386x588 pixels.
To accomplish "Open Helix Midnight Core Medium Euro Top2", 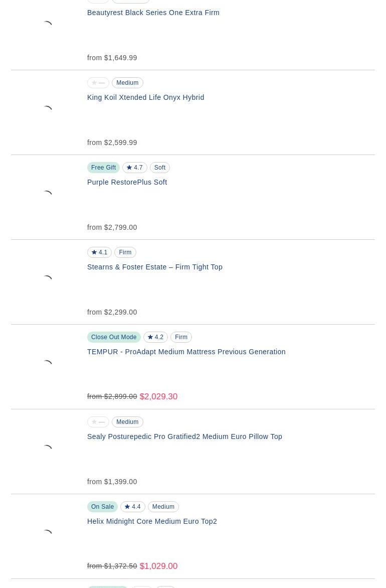I will (x=152, y=521).
